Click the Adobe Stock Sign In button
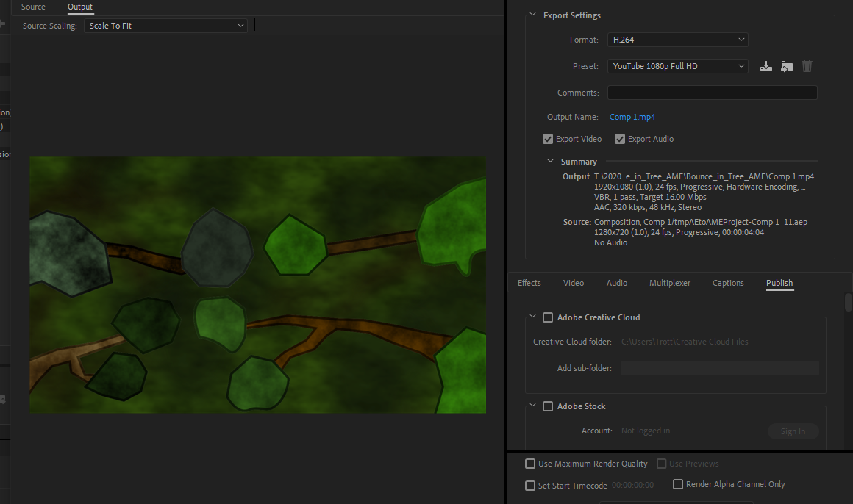This screenshot has height=504, width=853. 793,431
